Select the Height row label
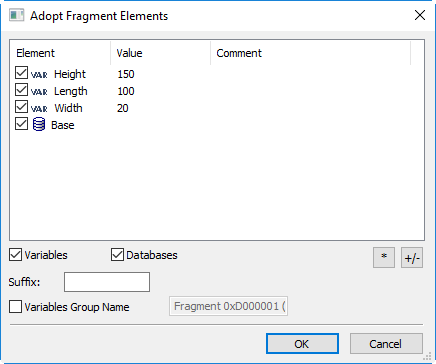 [70, 74]
